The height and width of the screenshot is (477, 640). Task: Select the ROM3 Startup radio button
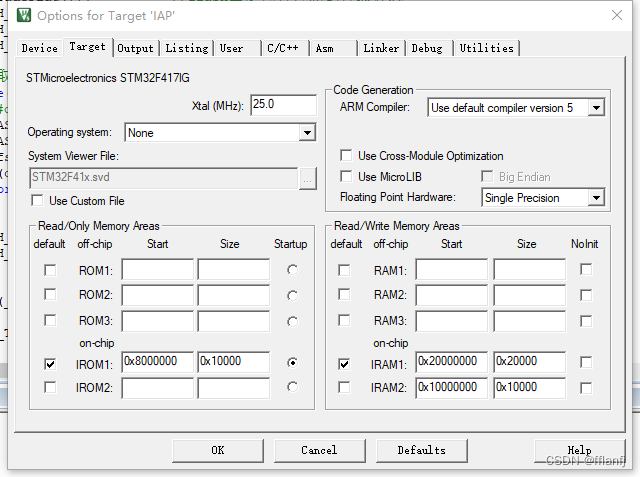coord(292,322)
